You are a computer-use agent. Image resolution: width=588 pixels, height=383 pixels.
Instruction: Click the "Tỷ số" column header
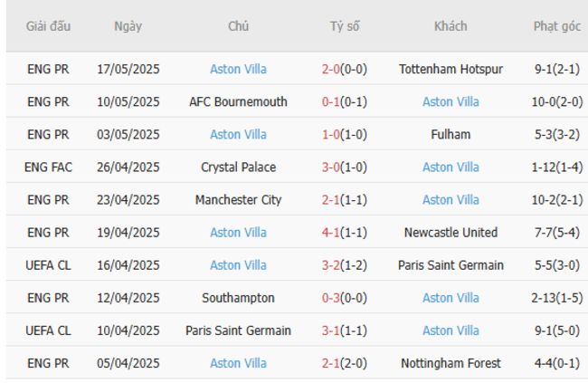tap(344, 26)
